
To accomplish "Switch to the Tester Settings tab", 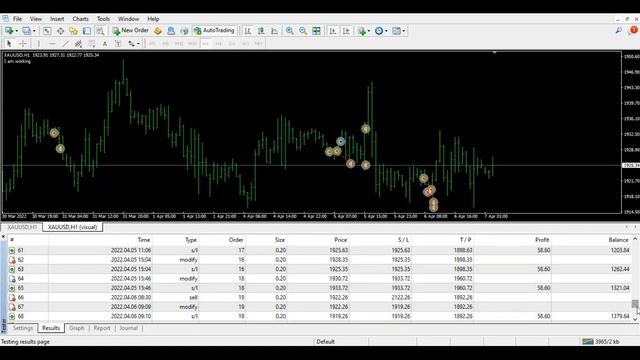I will click(x=23, y=328).
